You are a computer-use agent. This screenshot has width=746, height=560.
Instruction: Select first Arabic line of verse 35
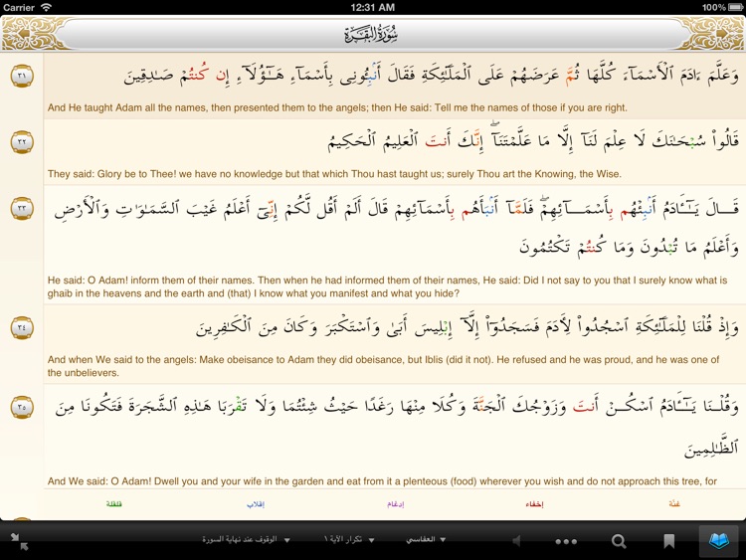[396, 407]
